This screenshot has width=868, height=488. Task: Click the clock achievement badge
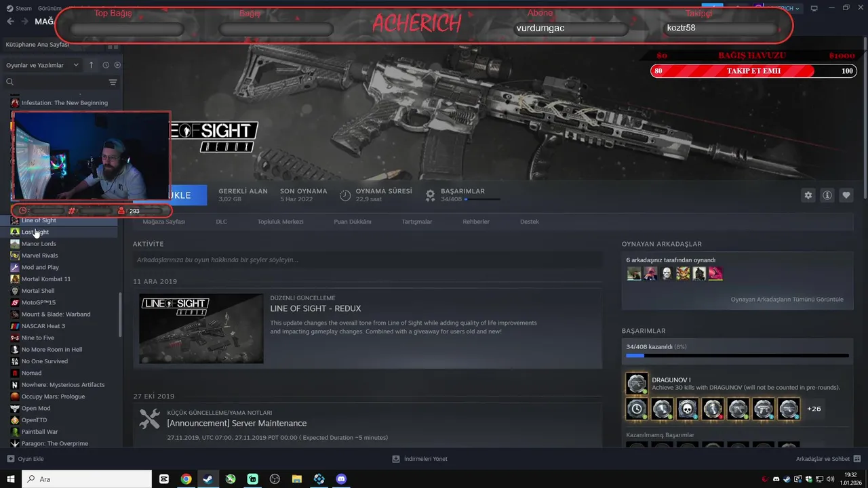pyautogui.click(x=637, y=409)
